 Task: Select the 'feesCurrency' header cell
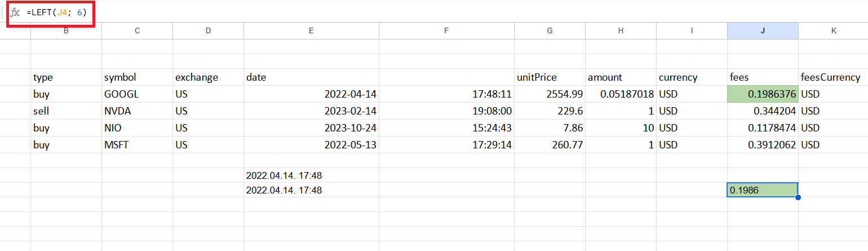click(x=833, y=77)
